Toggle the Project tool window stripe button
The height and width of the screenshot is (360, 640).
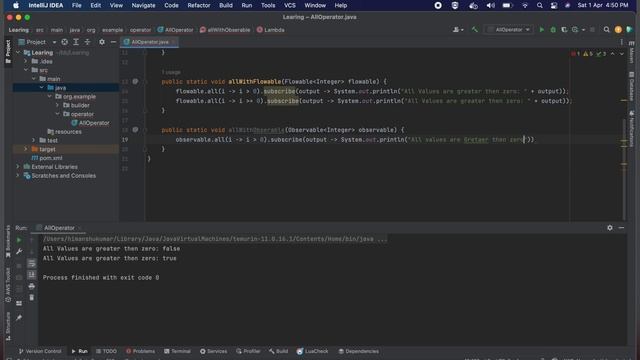8,51
